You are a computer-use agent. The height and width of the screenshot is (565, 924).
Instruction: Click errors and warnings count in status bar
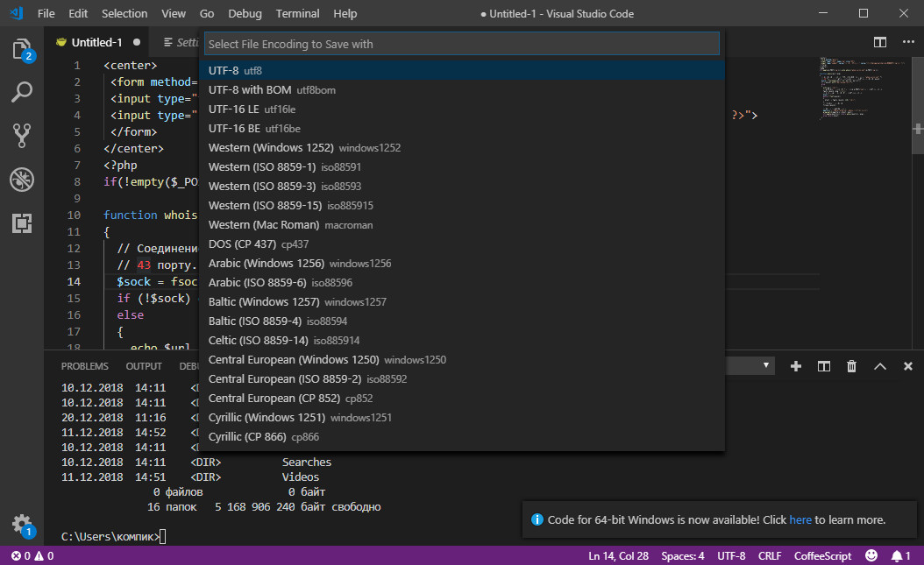[x=32, y=555]
